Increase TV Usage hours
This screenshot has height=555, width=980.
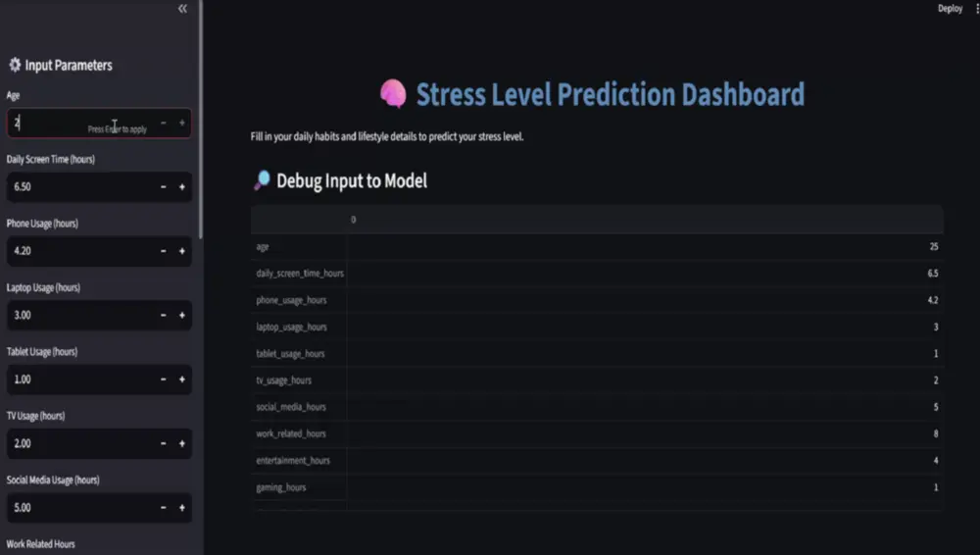click(182, 443)
